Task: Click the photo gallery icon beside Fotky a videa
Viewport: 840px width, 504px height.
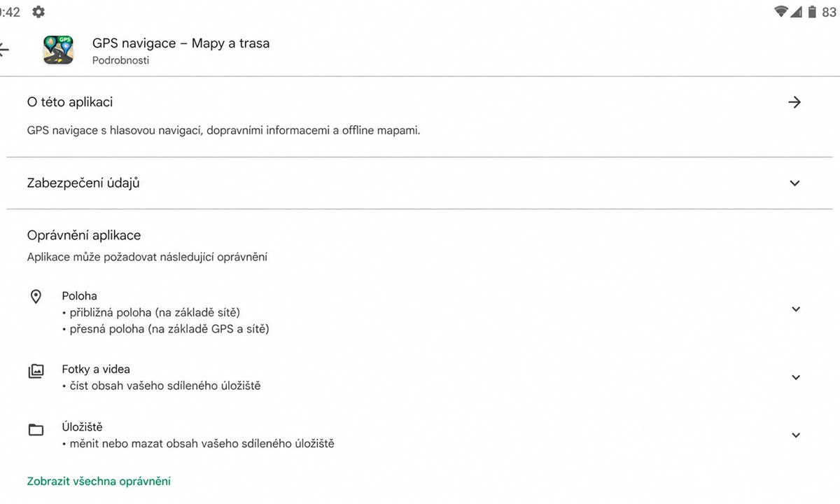Action: [36, 371]
